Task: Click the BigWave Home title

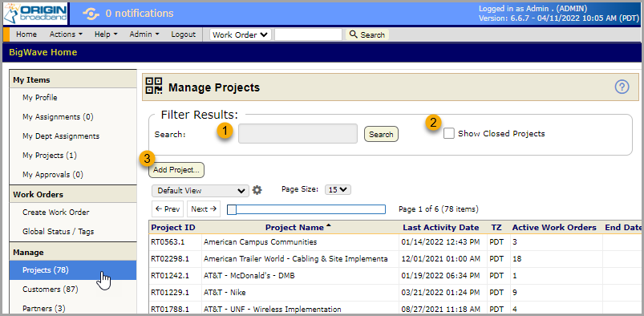Action: [x=43, y=52]
